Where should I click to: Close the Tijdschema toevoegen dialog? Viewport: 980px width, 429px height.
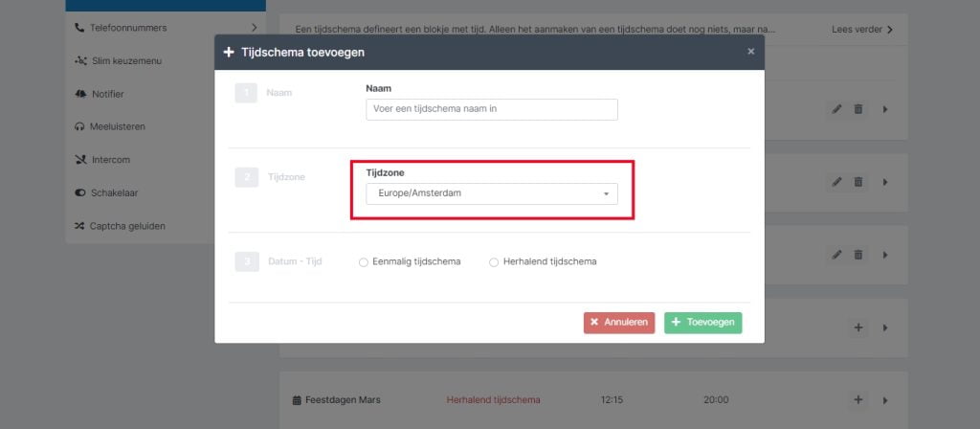pos(750,52)
